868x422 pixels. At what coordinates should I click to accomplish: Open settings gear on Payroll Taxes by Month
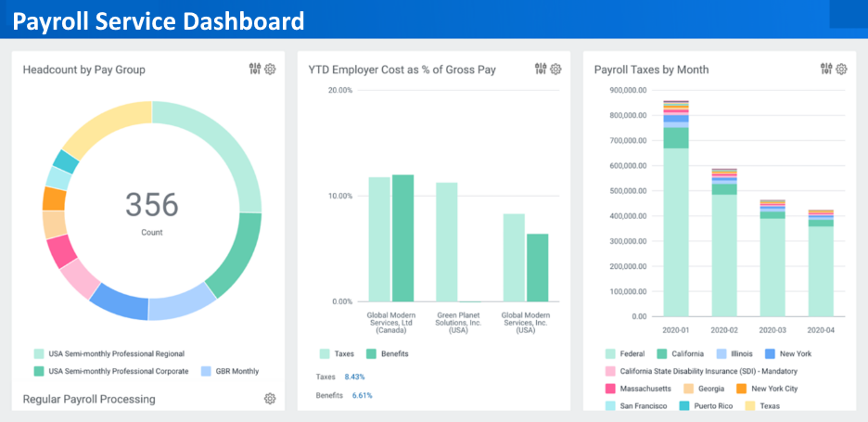[841, 70]
